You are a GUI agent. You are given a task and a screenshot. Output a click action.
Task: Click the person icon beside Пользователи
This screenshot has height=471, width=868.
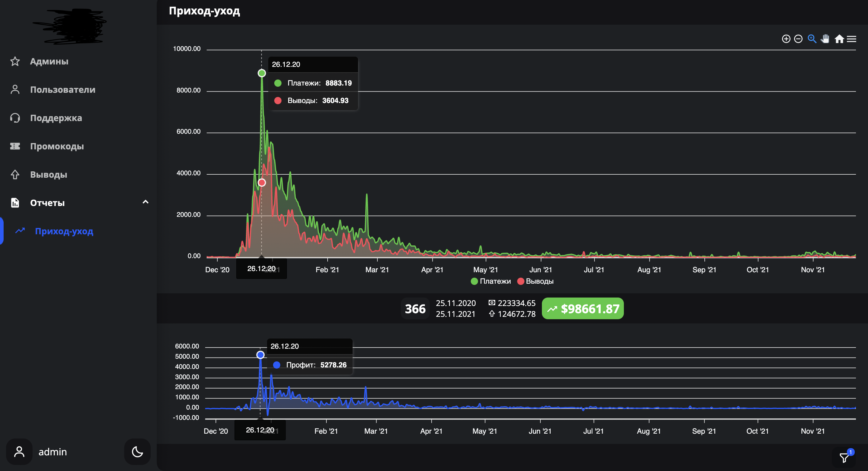(15, 89)
